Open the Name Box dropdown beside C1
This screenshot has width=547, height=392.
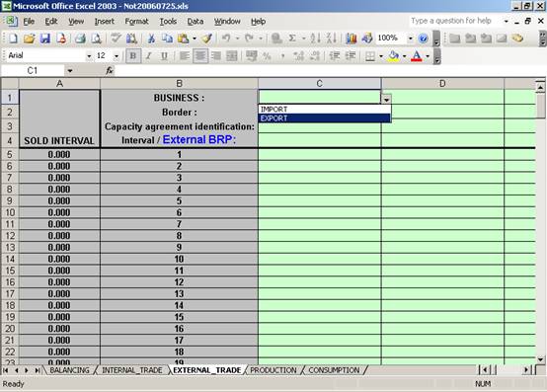coord(70,71)
